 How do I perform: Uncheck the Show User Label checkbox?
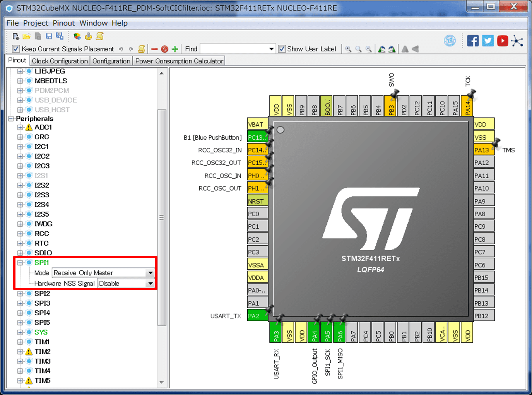(282, 49)
